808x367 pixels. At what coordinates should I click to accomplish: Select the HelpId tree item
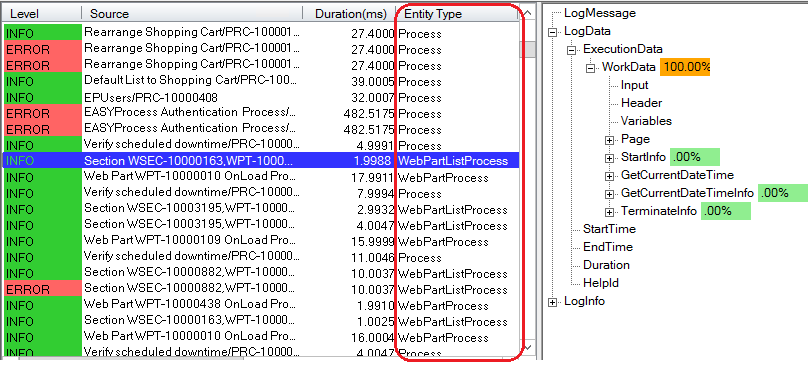click(x=601, y=283)
